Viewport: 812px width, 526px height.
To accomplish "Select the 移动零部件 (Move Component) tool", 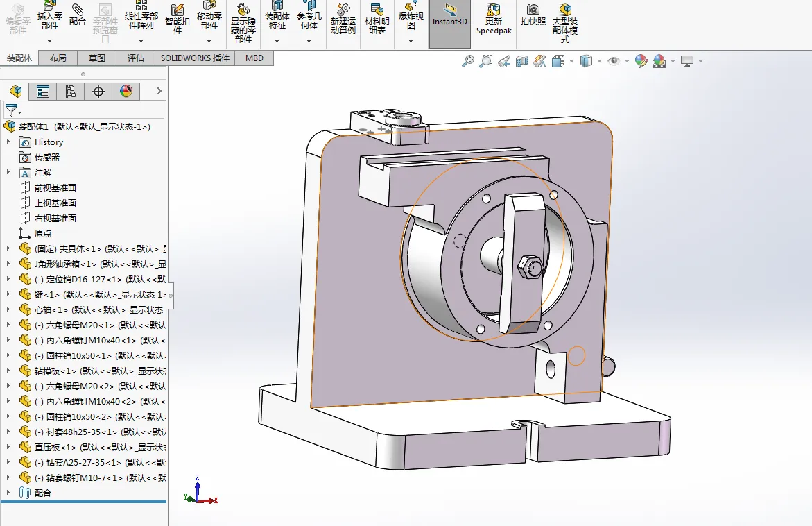I will coord(209,17).
